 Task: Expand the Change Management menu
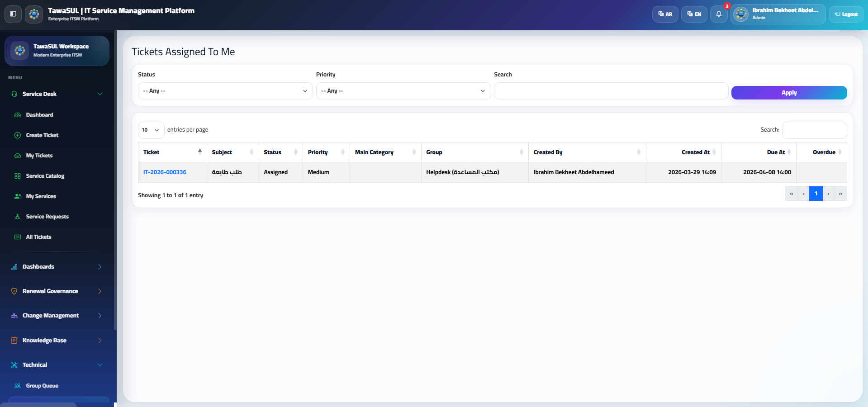[100, 316]
